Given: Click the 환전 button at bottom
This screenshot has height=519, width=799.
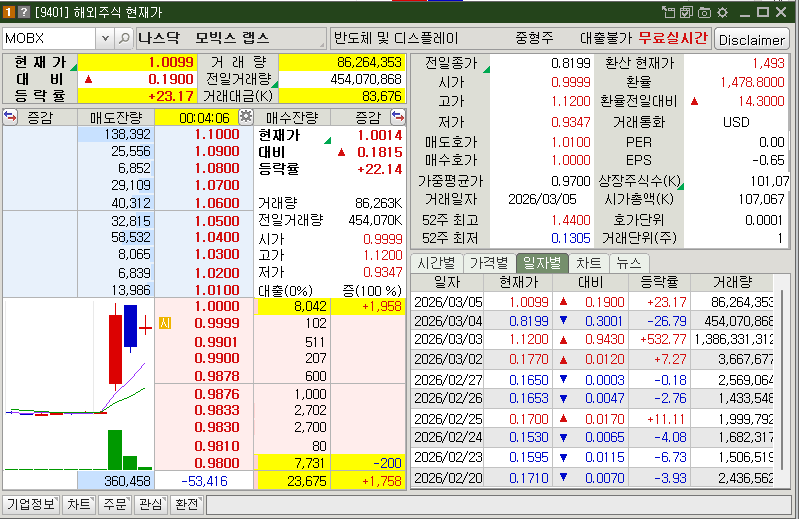Looking at the screenshot, I should point(187,504).
